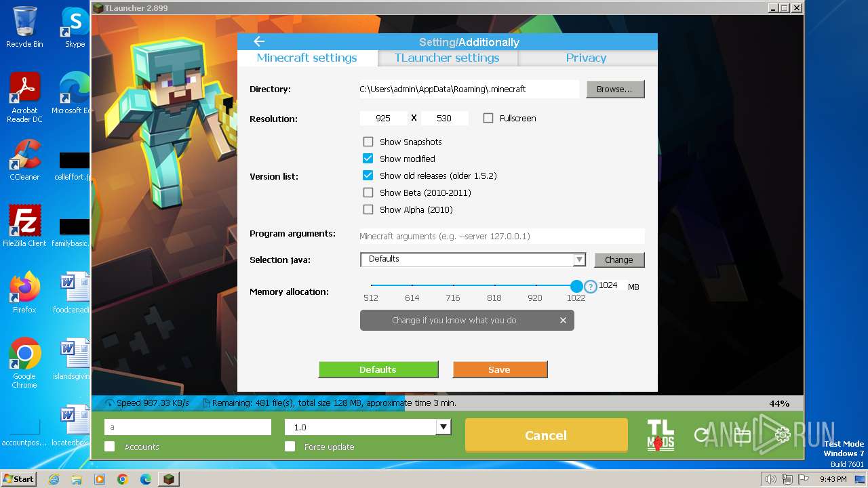Open islandsgivin Word document on desktop
This screenshot has width=868, height=488.
[x=73, y=359]
